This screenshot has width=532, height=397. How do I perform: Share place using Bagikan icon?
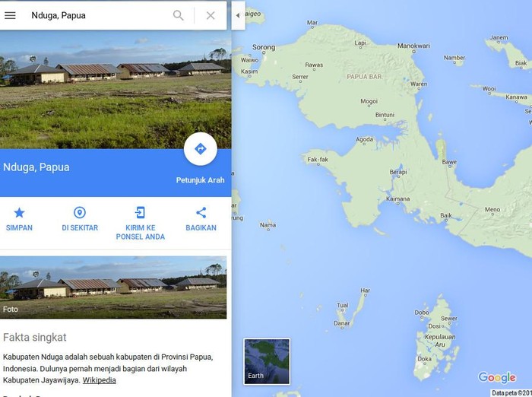pyautogui.click(x=201, y=213)
